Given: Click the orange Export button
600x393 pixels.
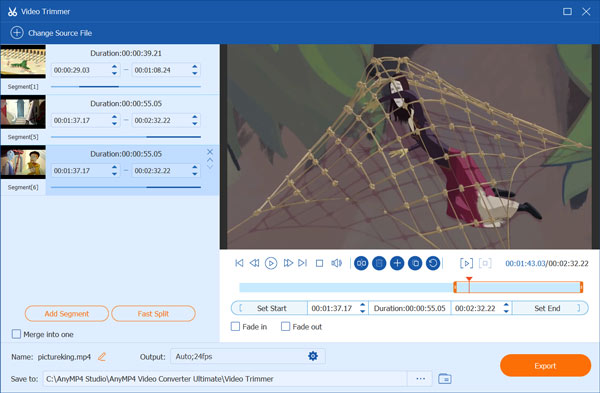Looking at the screenshot, I should coord(545,365).
